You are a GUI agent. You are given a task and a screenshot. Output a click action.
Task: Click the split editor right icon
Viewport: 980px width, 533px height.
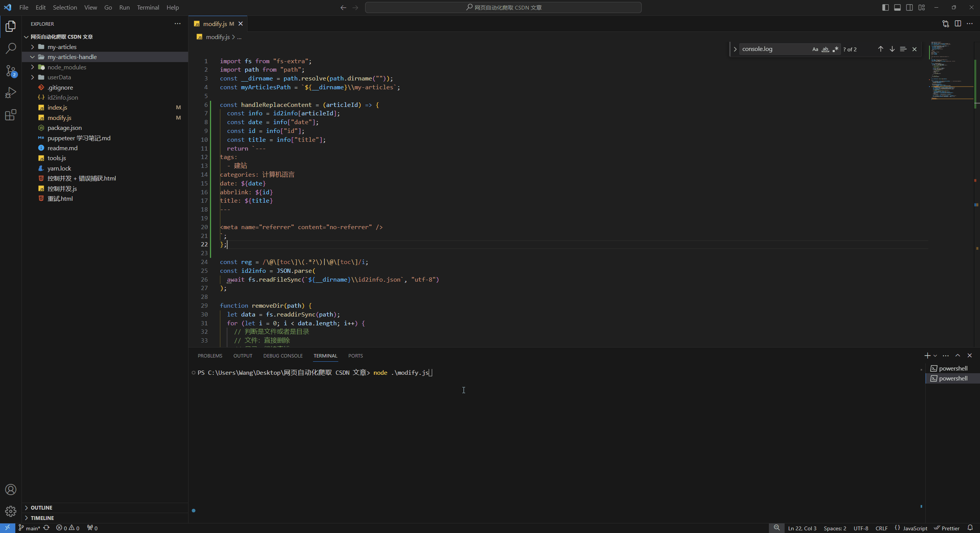958,24
